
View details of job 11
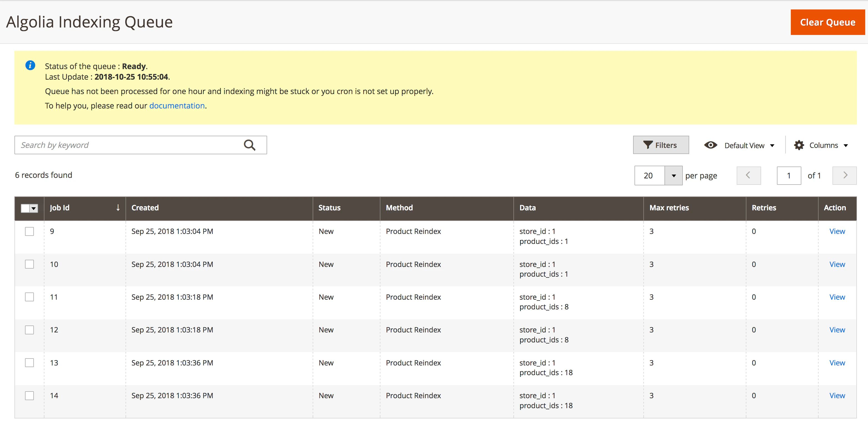click(x=837, y=297)
